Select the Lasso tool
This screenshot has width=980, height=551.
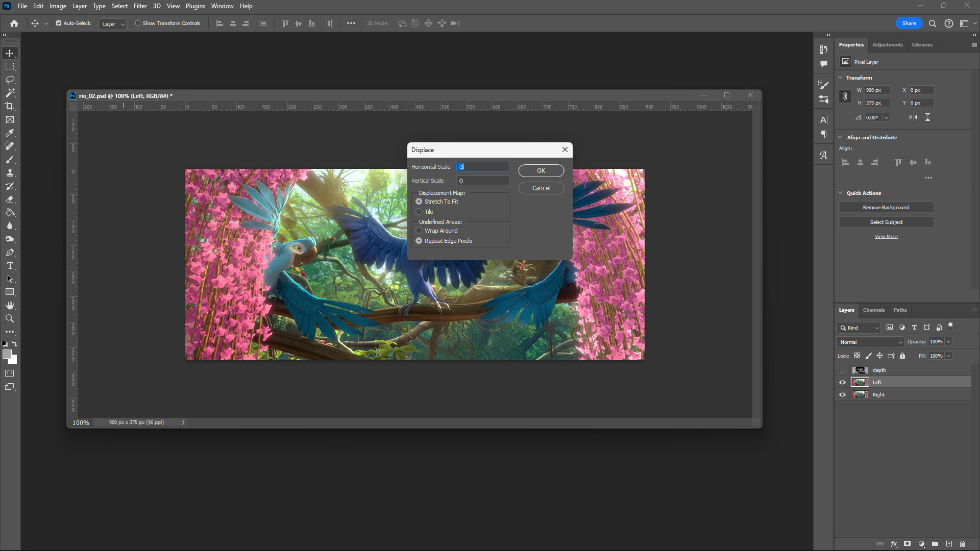(x=10, y=80)
